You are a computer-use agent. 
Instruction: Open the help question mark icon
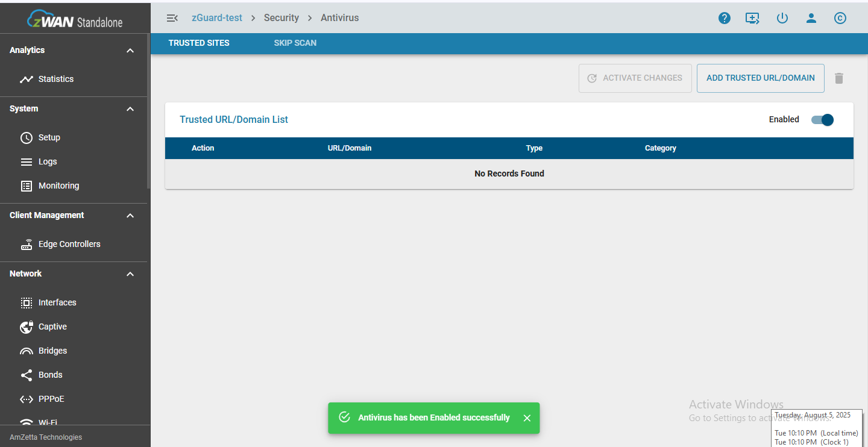(724, 18)
